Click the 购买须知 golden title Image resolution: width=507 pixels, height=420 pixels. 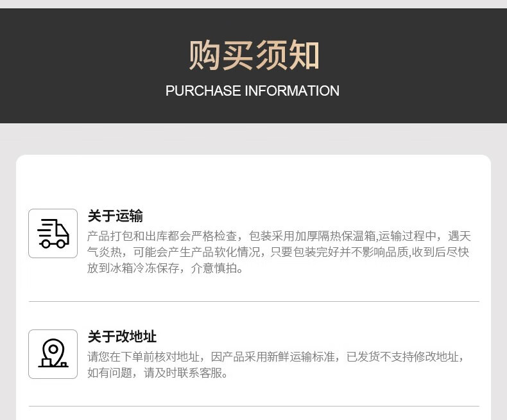point(254,55)
